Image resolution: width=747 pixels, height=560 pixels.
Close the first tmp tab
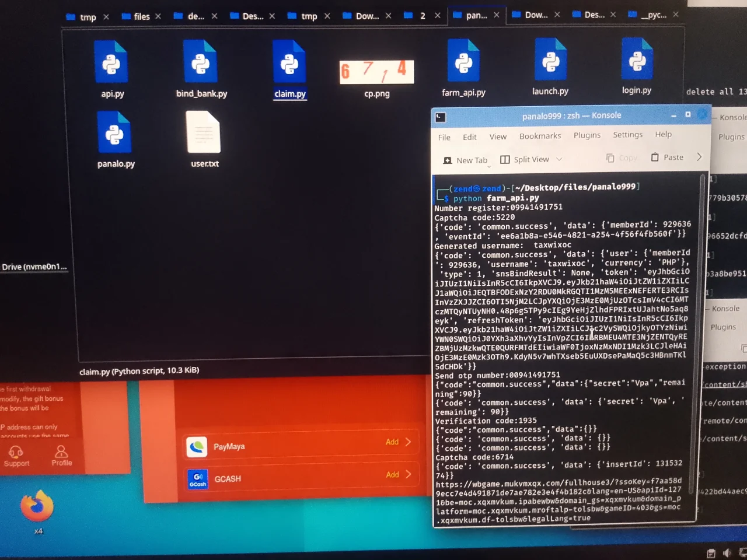pyautogui.click(x=106, y=17)
